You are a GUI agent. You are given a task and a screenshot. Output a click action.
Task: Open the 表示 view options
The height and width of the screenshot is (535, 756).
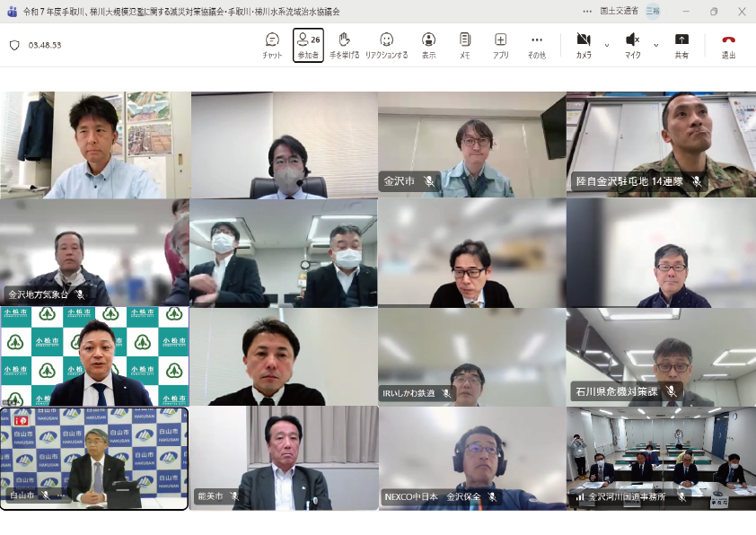pyautogui.click(x=429, y=45)
